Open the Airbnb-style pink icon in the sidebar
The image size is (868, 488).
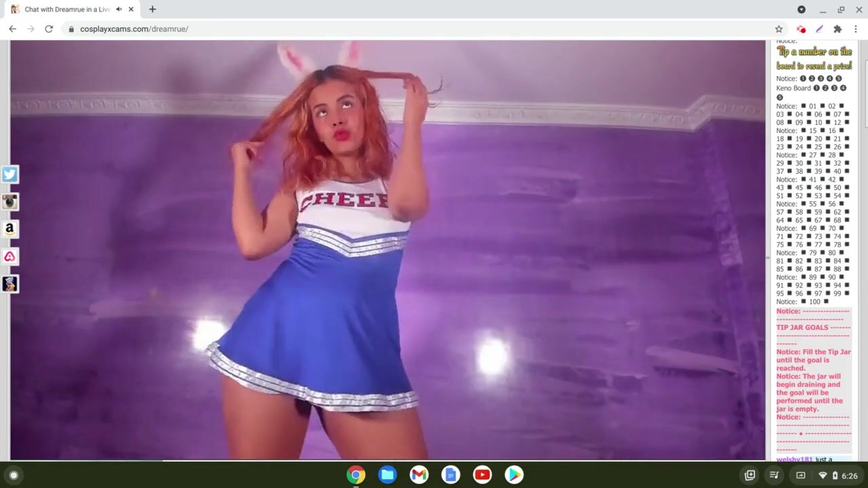click(9, 257)
